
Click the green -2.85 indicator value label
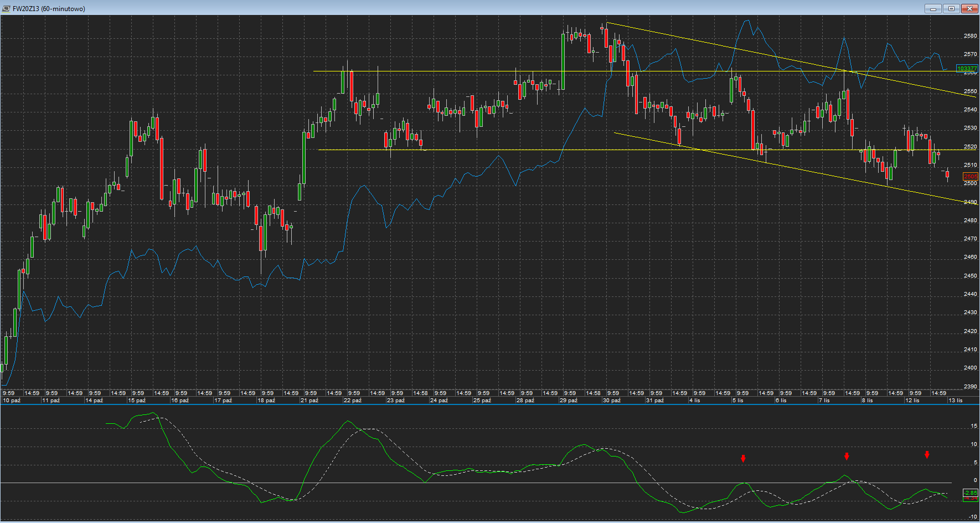click(971, 493)
